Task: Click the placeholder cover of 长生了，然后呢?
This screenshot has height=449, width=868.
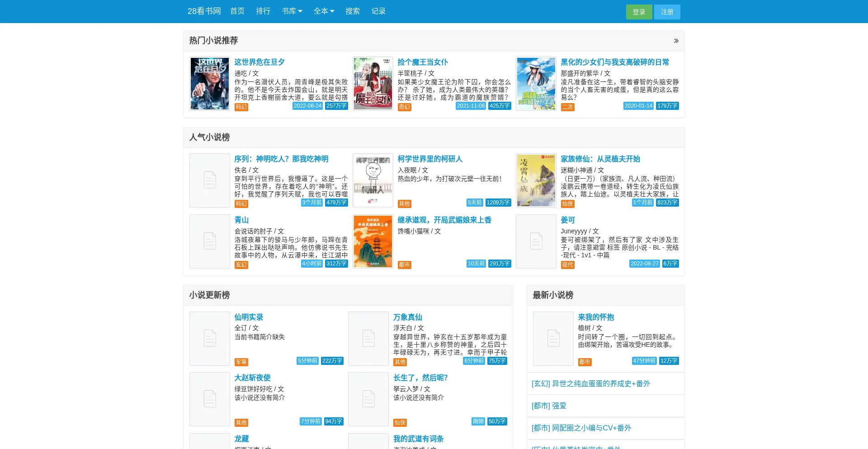Action: (368, 399)
